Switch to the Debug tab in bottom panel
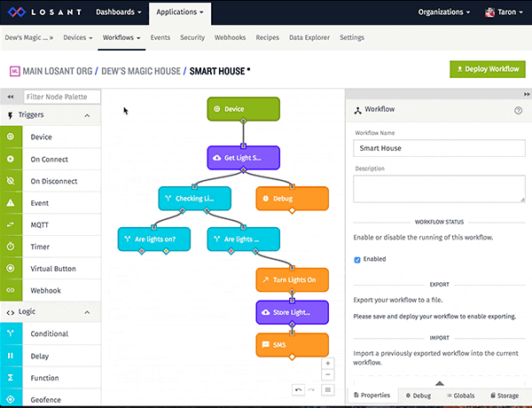 click(419, 396)
